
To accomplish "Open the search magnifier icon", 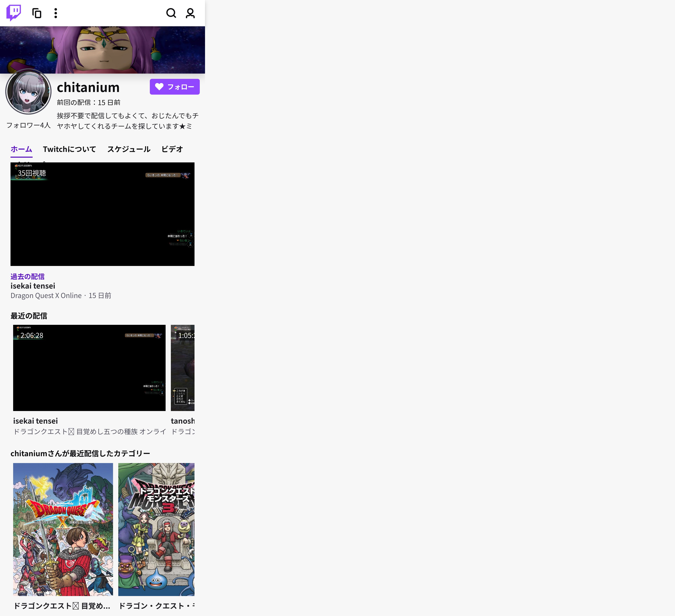I will (x=171, y=13).
